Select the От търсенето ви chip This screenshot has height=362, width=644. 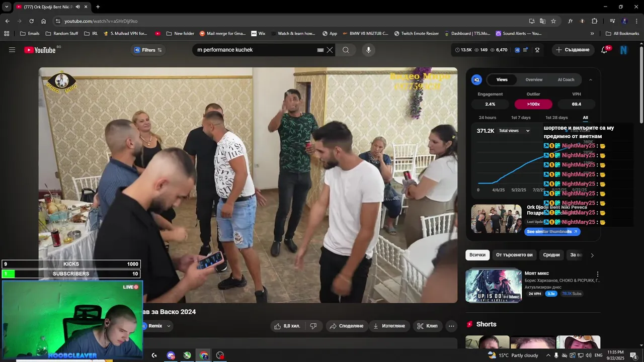pyautogui.click(x=514, y=255)
